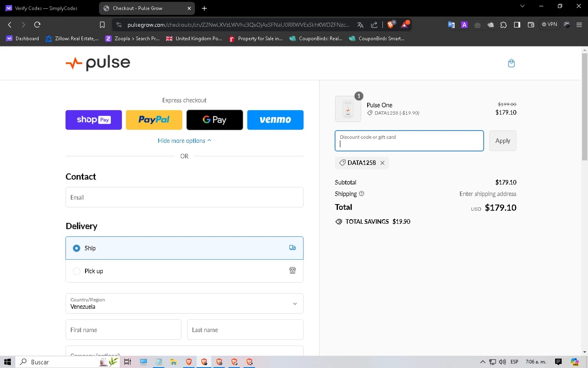Switch the ESP keyboard language indicator
This screenshot has width=588, height=368.
[x=514, y=362]
